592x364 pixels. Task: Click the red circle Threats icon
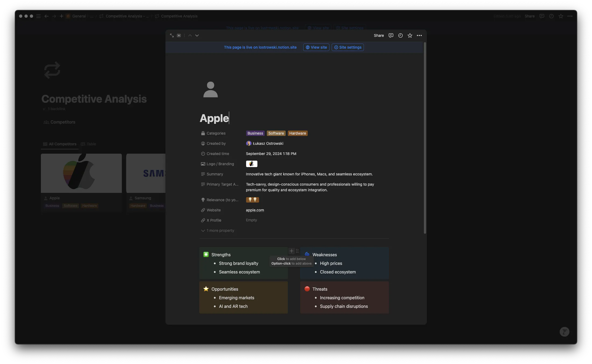click(307, 289)
